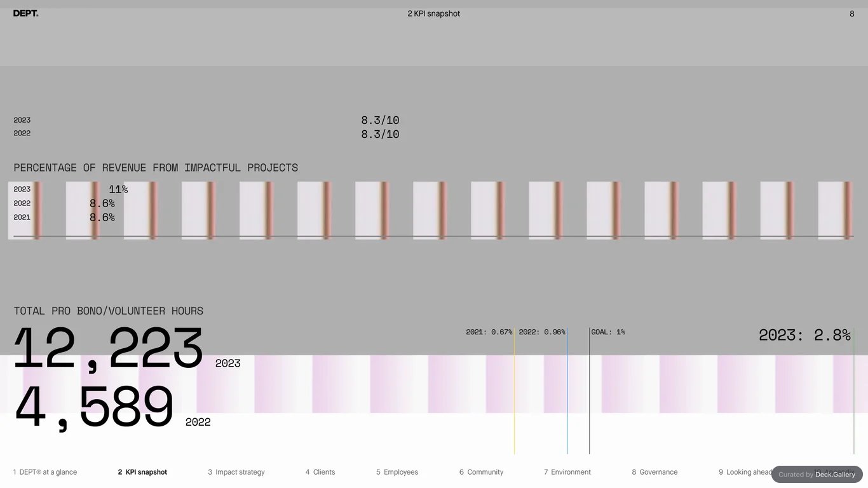
Task: Select the 2022: 0.96% marker
Action: click(542, 332)
